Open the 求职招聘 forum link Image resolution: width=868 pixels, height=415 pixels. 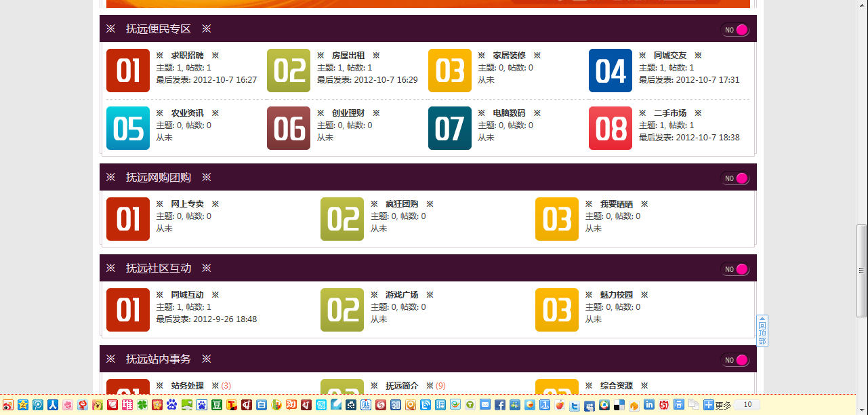point(187,56)
